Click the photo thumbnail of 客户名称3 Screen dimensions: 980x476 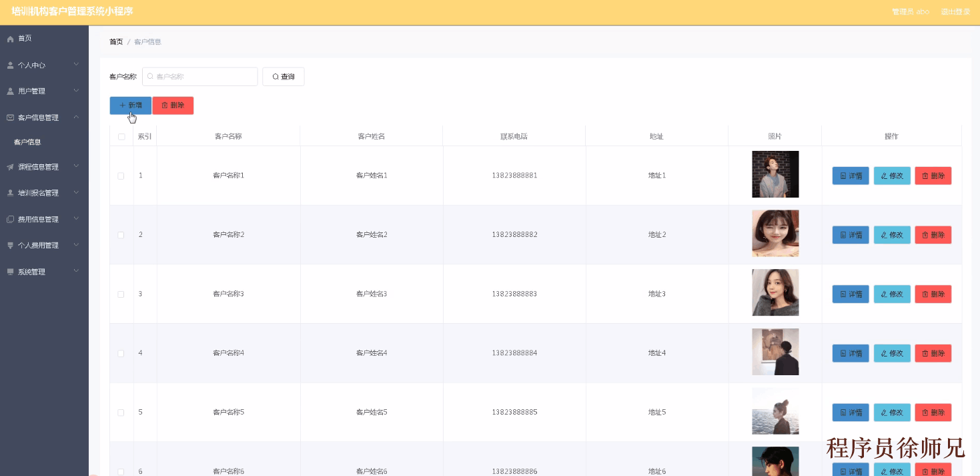(x=775, y=292)
